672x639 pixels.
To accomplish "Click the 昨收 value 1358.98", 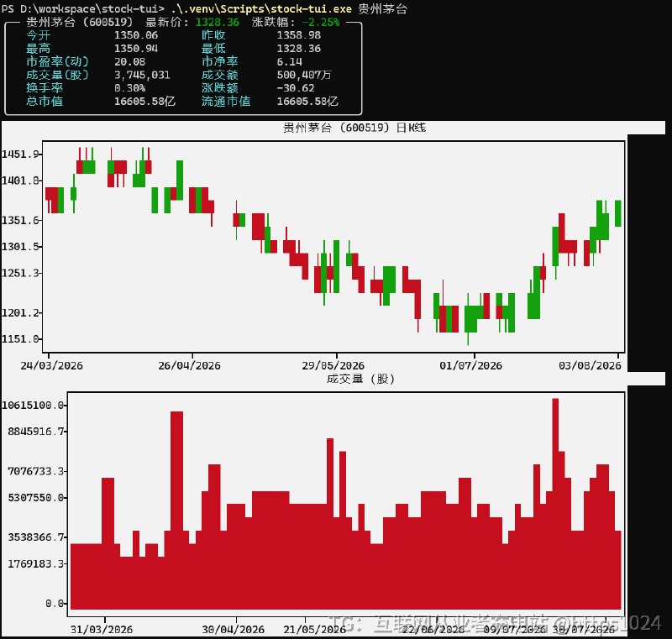I will pyautogui.click(x=299, y=35).
